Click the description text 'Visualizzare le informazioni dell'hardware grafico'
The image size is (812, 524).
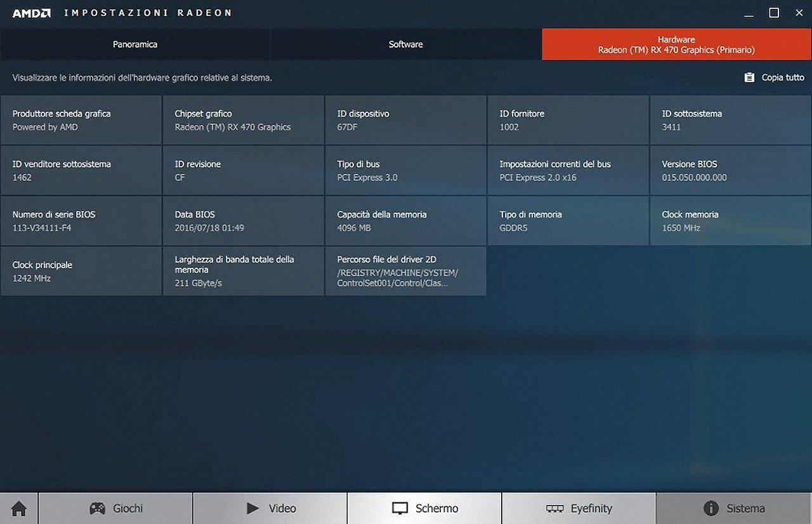pyautogui.click(x=142, y=77)
